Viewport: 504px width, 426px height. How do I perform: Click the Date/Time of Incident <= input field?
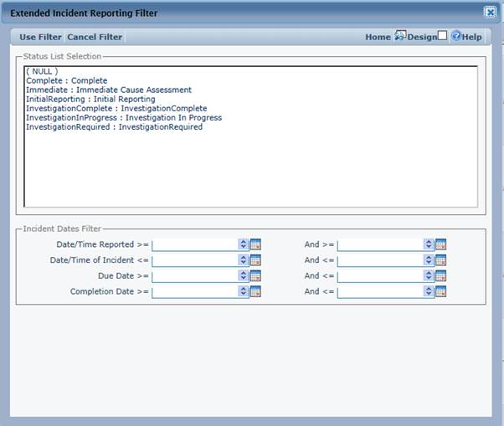(x=194, y=260)
